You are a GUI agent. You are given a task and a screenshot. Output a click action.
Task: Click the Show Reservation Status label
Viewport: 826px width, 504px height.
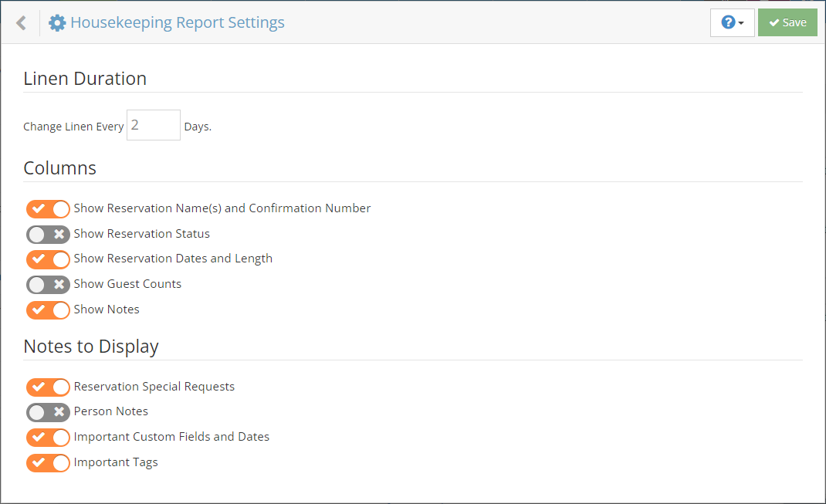point(142,234)
